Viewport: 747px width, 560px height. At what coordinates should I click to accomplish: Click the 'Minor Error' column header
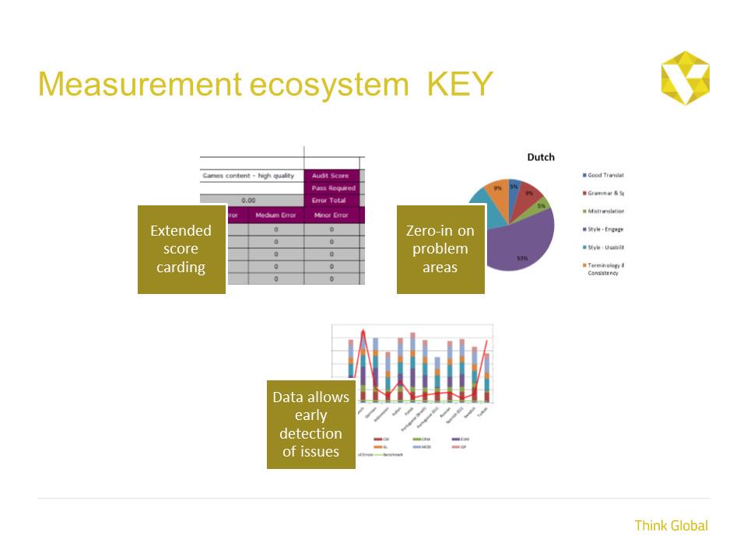coord(331,215)
